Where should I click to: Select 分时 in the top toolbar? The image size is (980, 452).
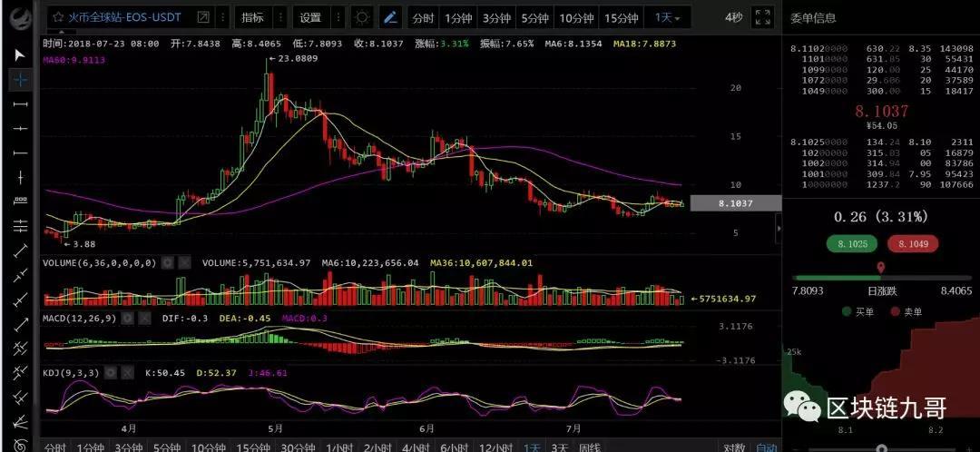click(x=423, y=18)
